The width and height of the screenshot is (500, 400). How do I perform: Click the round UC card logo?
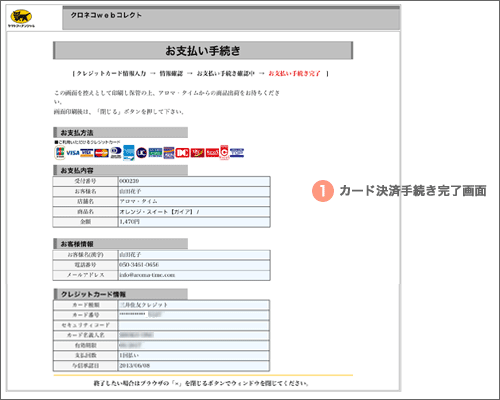(142, 153)
